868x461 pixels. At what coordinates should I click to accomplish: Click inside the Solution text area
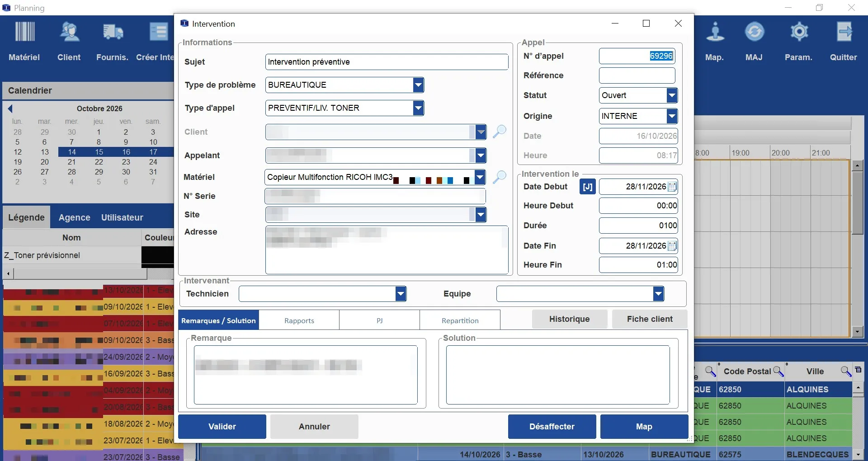[x=558, y=375]
